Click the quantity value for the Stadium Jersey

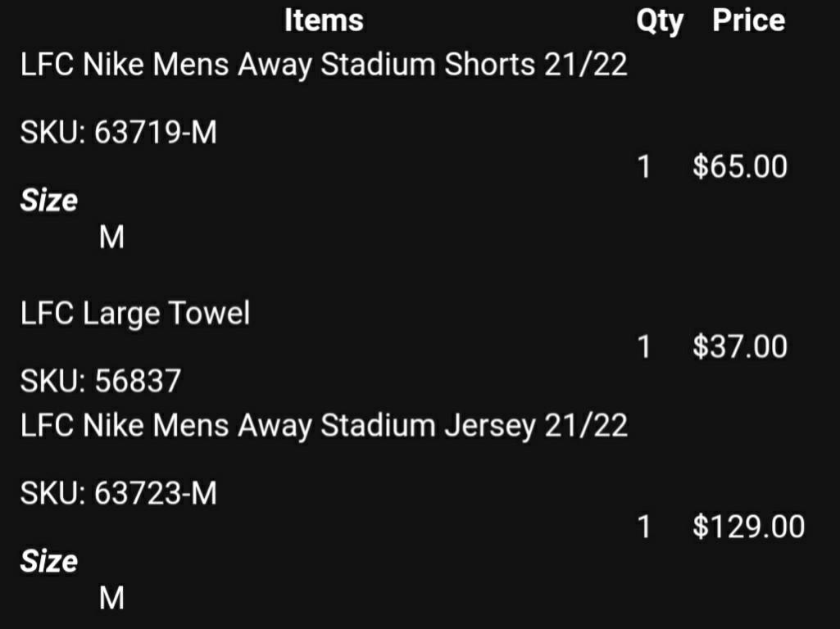[x=644, y=527]
